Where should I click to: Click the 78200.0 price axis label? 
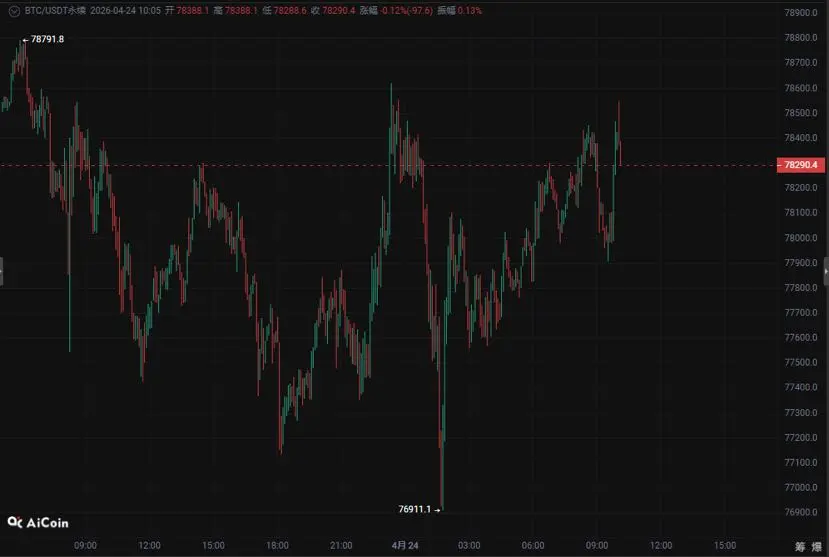click(x=800, y=188)
